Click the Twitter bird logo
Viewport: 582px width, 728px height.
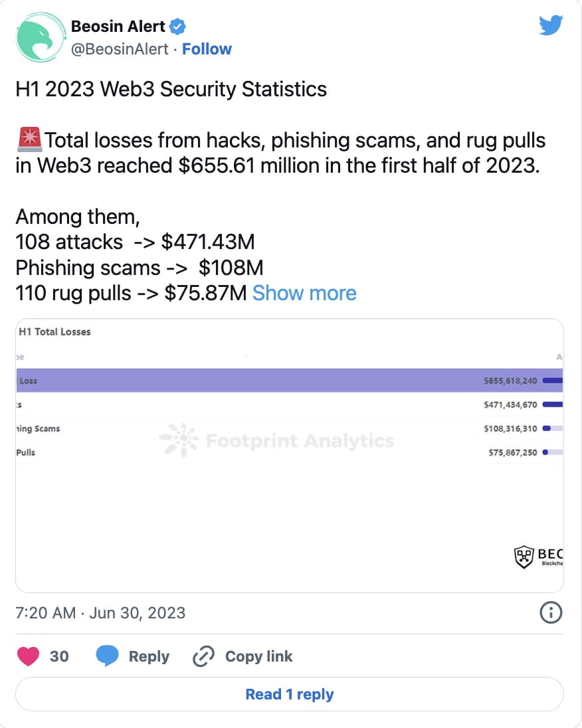tap(550, 25)
